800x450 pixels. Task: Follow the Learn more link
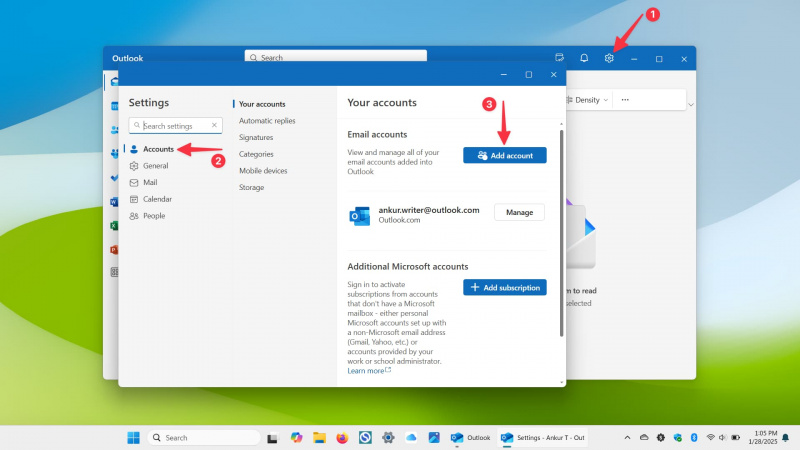(x=369, y=371)
